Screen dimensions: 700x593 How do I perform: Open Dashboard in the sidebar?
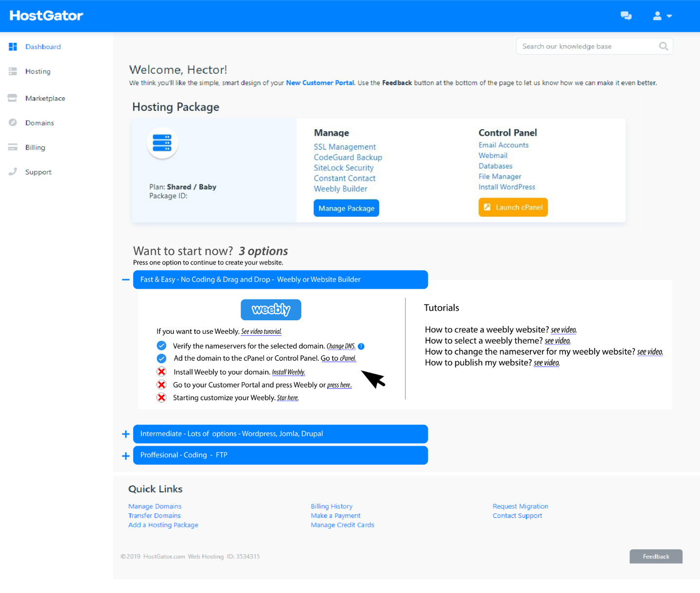(x=43, y=47)
